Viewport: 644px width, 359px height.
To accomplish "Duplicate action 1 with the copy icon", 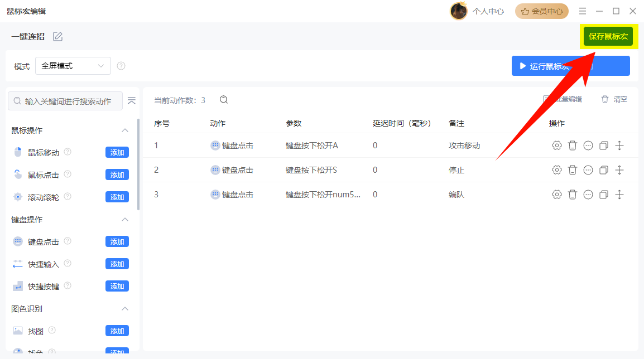I will tap(603, 145).
